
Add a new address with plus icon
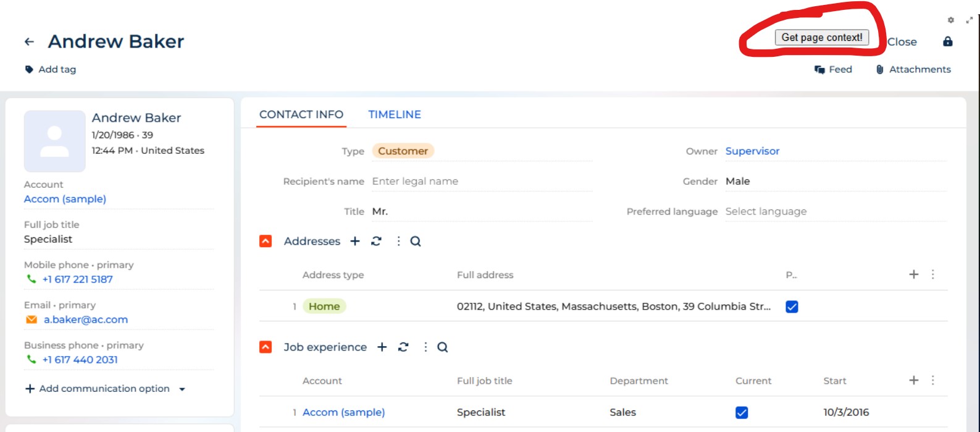[x=355, y=241]
